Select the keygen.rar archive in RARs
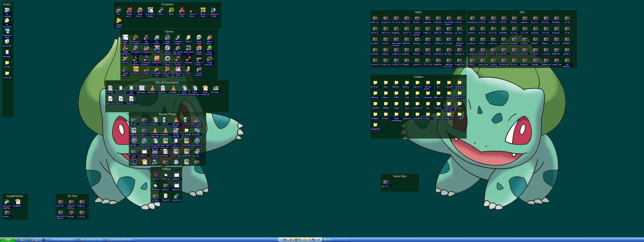 (x=386, y=18)
